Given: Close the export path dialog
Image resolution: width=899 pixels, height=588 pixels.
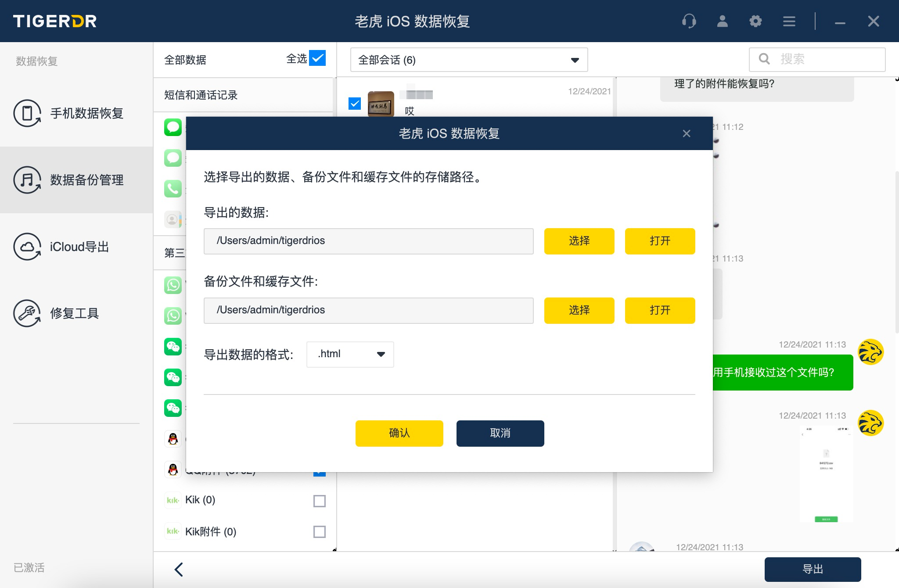Looking at the screenshot, I should click(687, 133).
